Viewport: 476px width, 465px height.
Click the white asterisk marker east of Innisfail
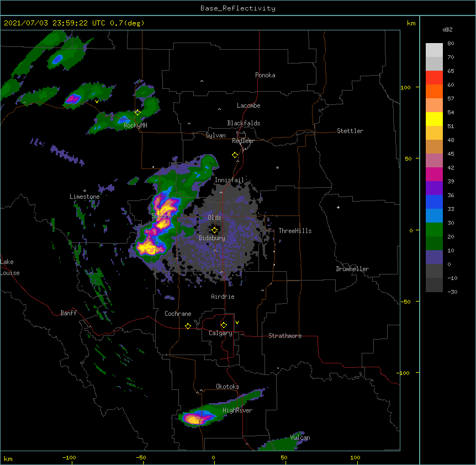coord(277,167)
